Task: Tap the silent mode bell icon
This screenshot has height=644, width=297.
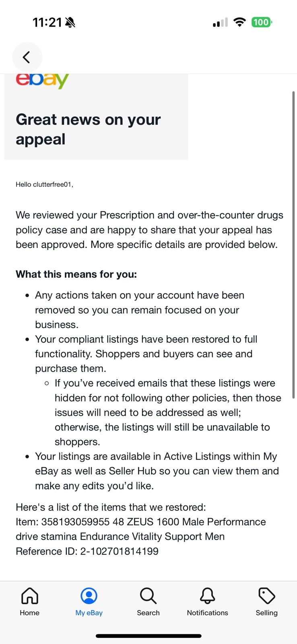Action: tap(70, 23)
